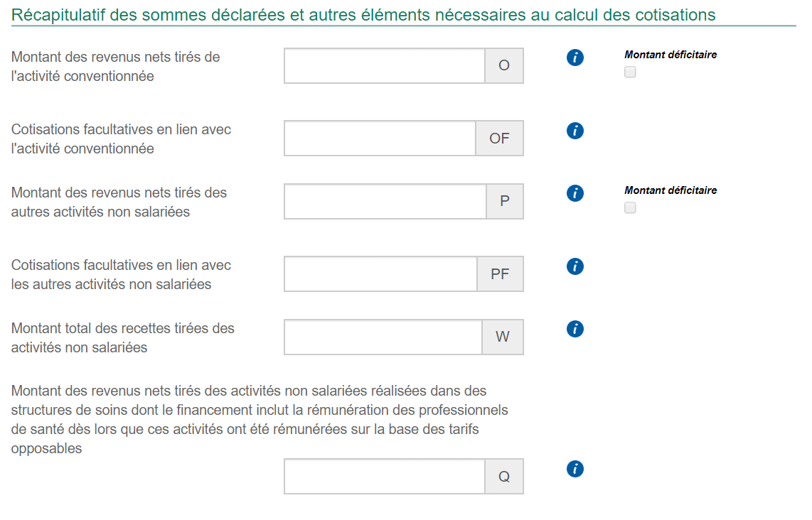
Task: Click the cotisations facultatives OF input field
Action: 380,139
